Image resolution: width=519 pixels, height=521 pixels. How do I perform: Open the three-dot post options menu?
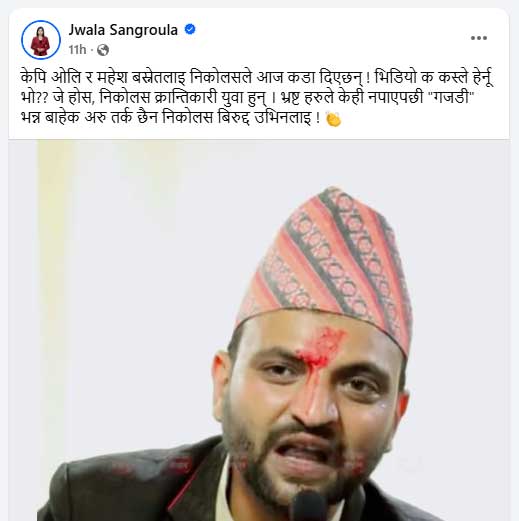(479, 38)
